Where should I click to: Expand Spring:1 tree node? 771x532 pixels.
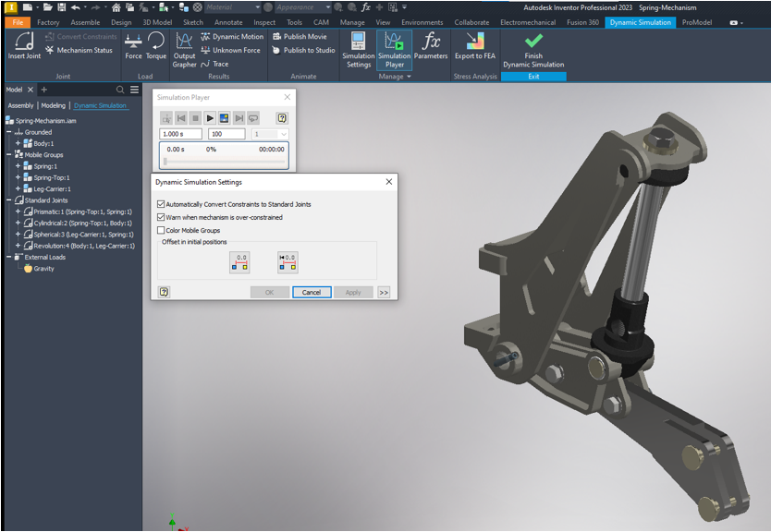click(x=18, y=166)
